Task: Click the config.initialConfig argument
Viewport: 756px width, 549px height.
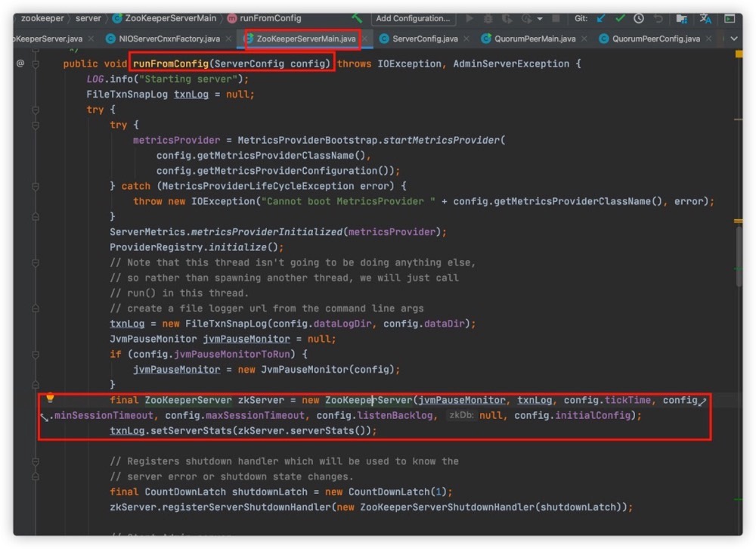Action: [x=572, y=415]
